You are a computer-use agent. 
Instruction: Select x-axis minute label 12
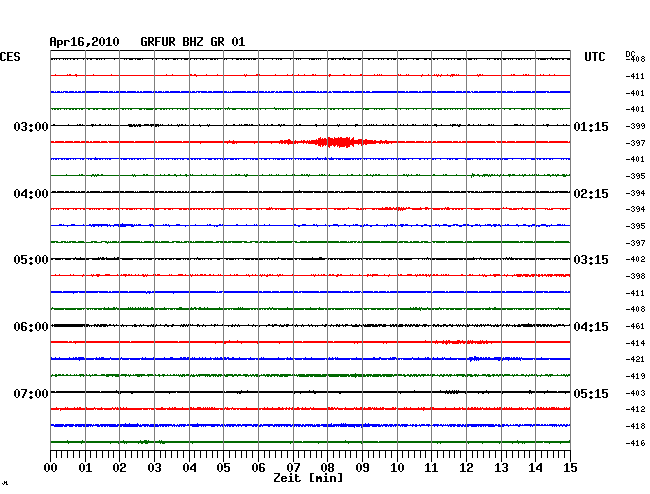pos(466,468)
